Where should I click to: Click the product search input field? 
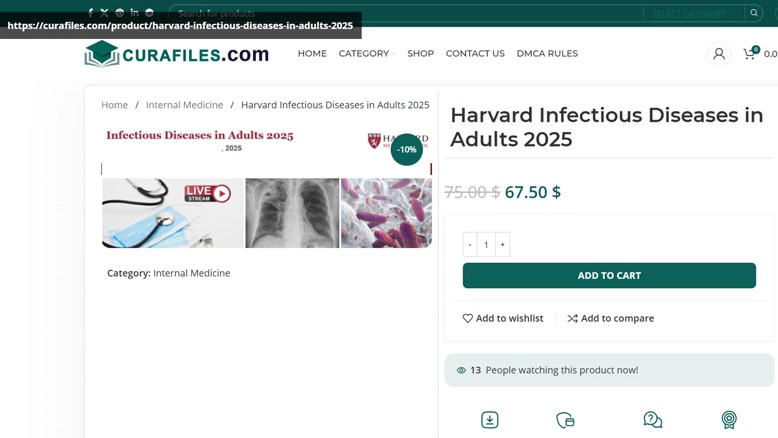click(x=405, y=13)
